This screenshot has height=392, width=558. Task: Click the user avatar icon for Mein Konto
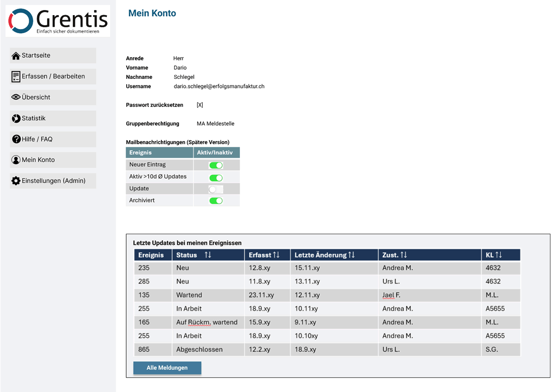[x=16, y=160]
